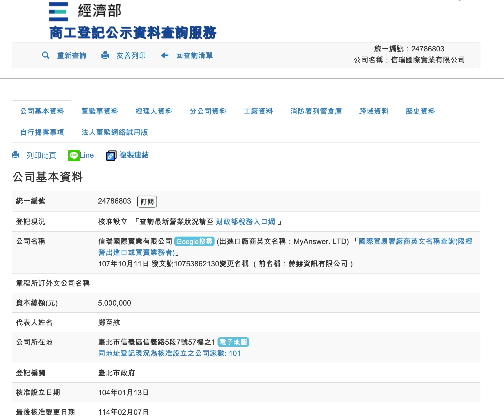Open the 友善列印 link
The width and height of the screenshot is (504, 420).
pyautogui.click(x=131, y=55)
